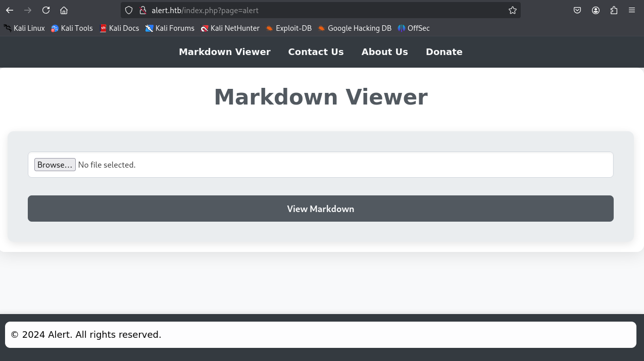Open the Firefox account icon
Image resolution: width=644 pixels, height=361 pixels.
pos(596,10)
